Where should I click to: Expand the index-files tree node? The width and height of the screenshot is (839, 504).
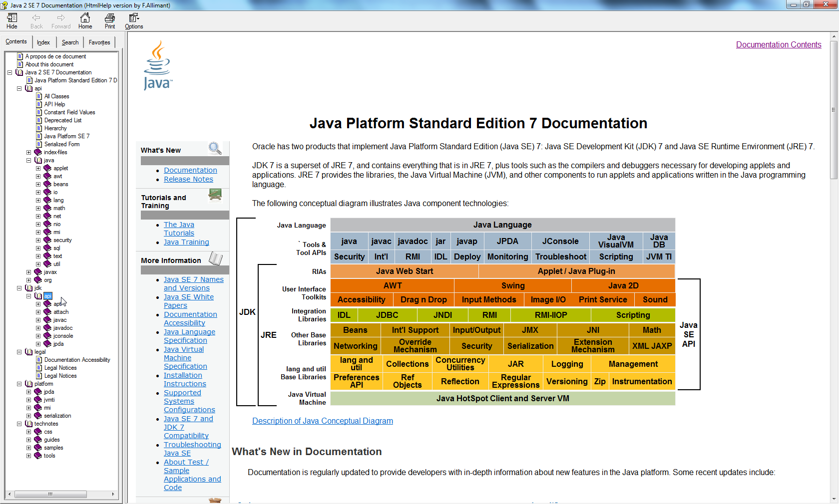point(28,152)
